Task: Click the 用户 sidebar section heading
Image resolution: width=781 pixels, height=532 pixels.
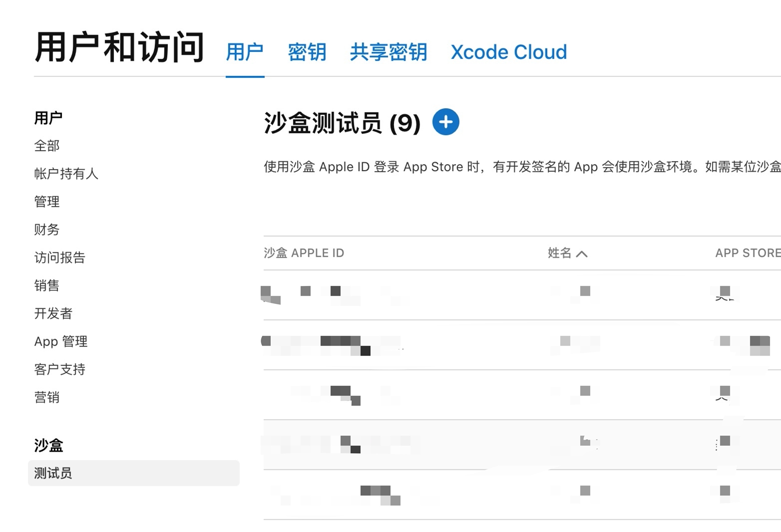Action: pos(48,118)
